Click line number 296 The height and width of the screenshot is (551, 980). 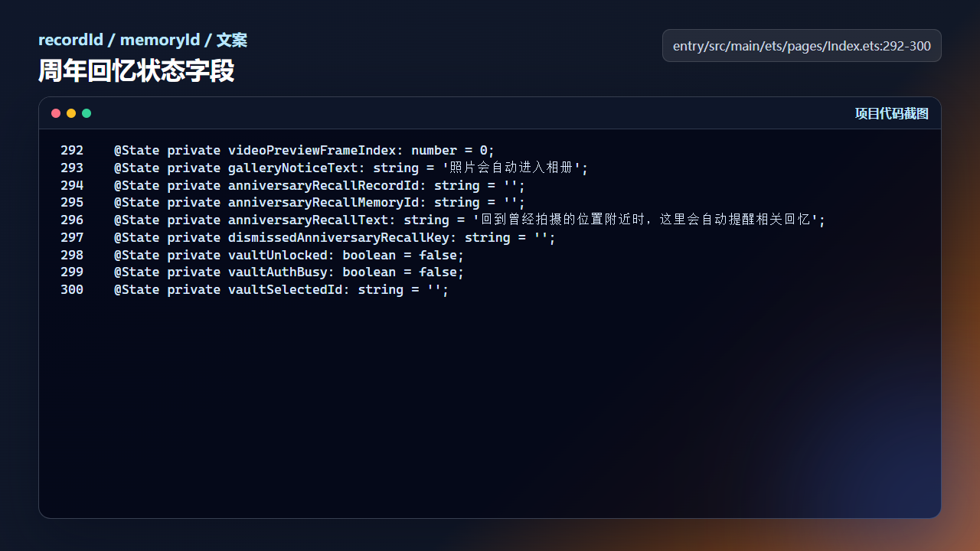pos(72,220)
